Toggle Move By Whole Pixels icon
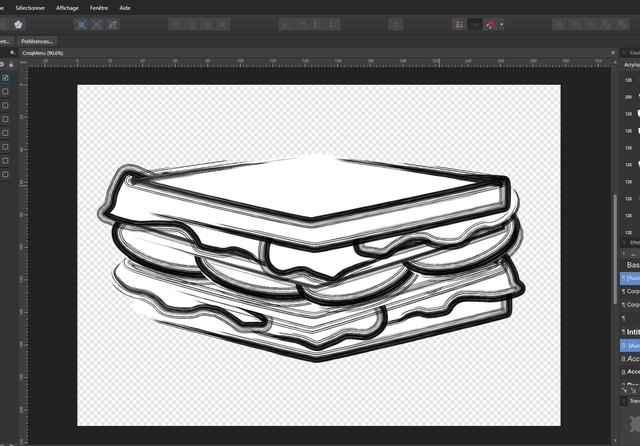This screenshot has height=446, width=640. coord(475,25)
